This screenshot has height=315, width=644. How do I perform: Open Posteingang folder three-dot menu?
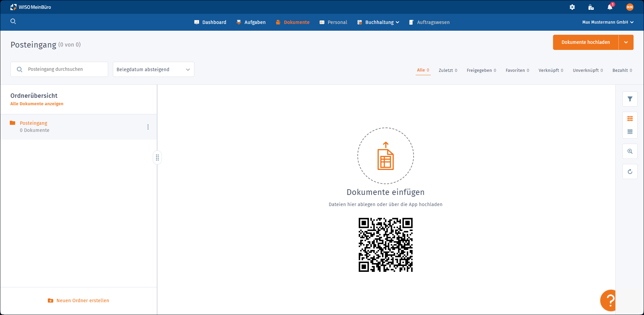click(x=148, y=127)
